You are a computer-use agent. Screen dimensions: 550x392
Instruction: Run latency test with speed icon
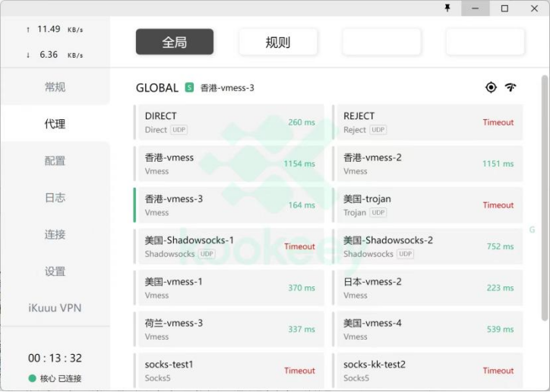click(510, 87)
